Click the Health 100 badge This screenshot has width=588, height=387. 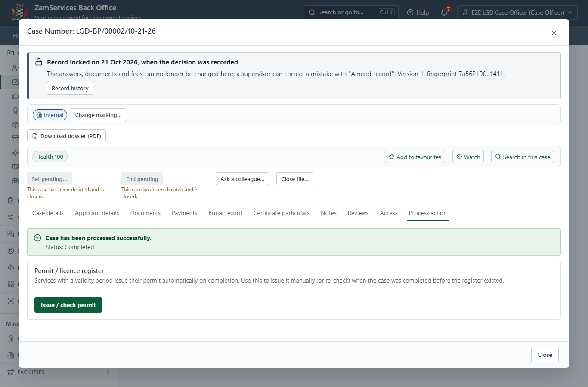pyautogui.click(x=50, y=157)
